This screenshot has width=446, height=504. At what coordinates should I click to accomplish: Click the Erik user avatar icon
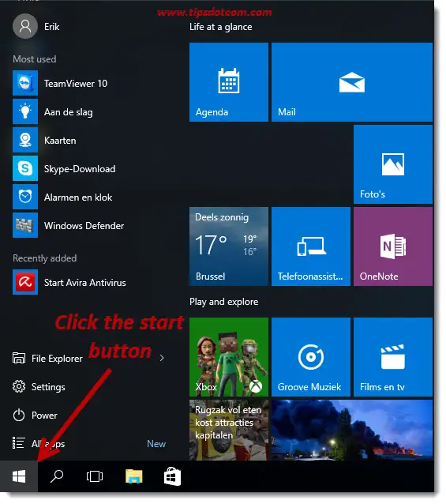pos(25,26)
